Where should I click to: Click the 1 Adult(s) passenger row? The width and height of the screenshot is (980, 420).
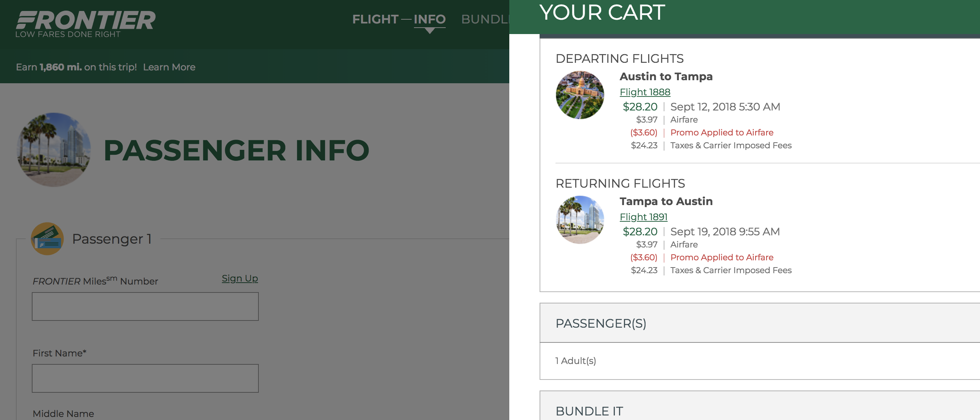[x=760, y=361]
